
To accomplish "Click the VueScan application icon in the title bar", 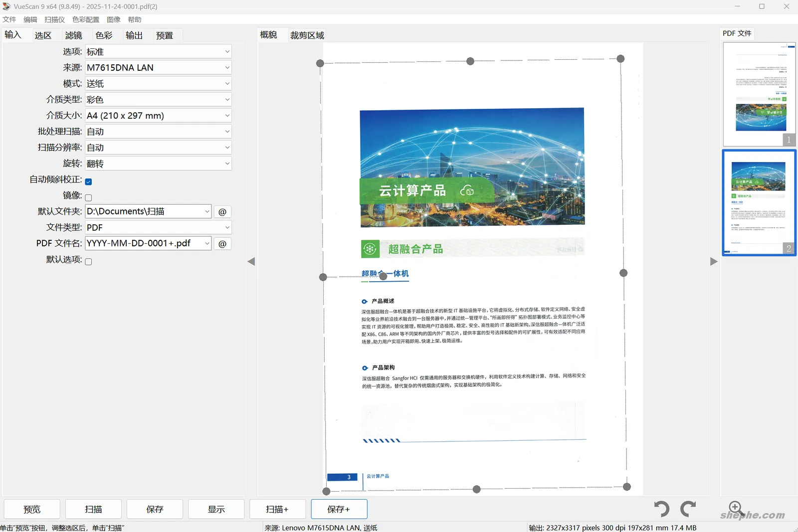I will (x=6, y=6).
